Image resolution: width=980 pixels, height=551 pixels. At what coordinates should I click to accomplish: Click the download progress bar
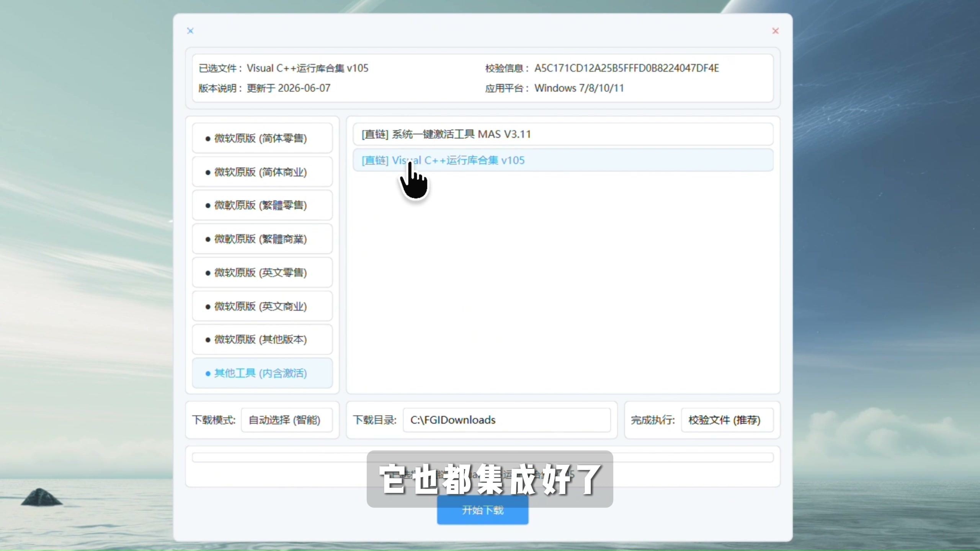[483, 457]
